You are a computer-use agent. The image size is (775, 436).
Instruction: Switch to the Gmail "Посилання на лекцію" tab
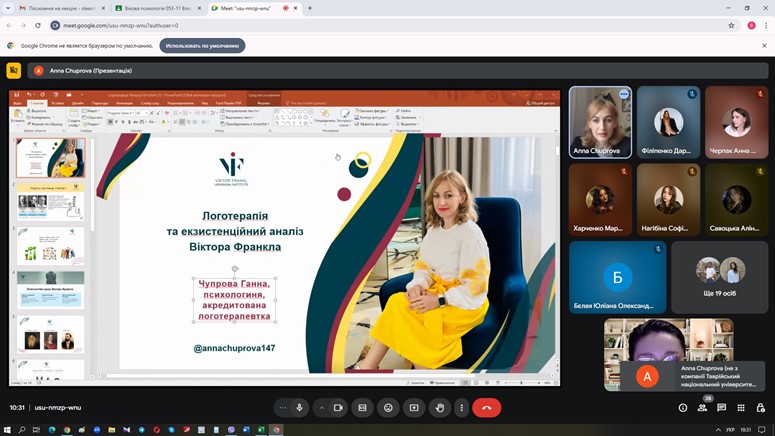pyautogui.click(x=61, y=8)
